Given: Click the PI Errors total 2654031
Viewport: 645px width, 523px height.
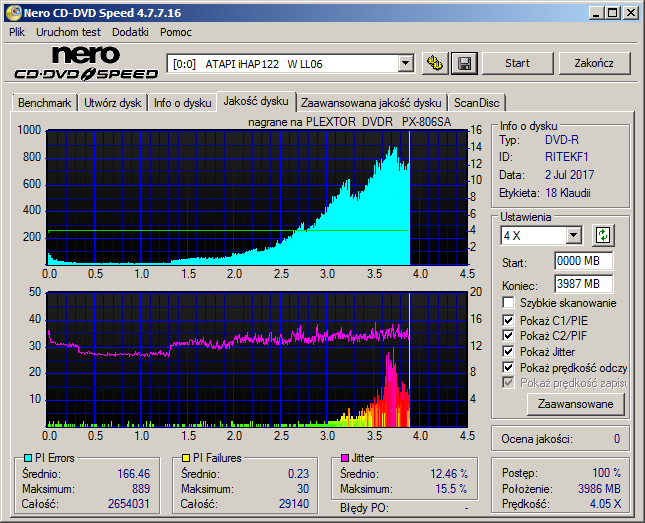Looking at the screenshot, I should (x=129, y=504).
